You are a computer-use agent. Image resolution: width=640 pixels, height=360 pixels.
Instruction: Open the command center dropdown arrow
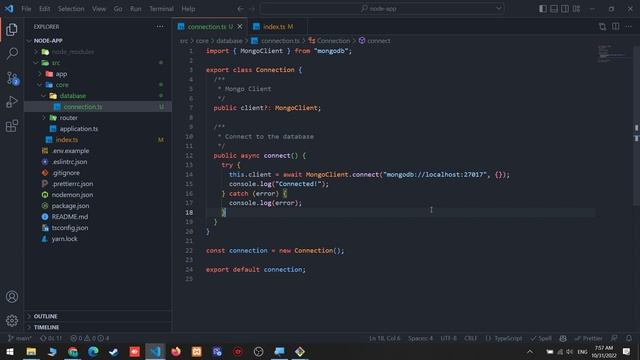coord(499,8)
